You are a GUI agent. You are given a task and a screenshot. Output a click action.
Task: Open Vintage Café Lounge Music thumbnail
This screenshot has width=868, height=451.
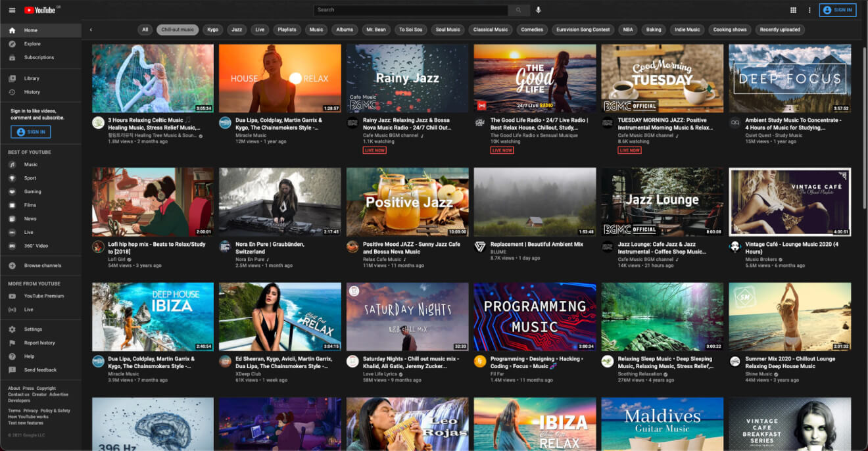point(790,202)
